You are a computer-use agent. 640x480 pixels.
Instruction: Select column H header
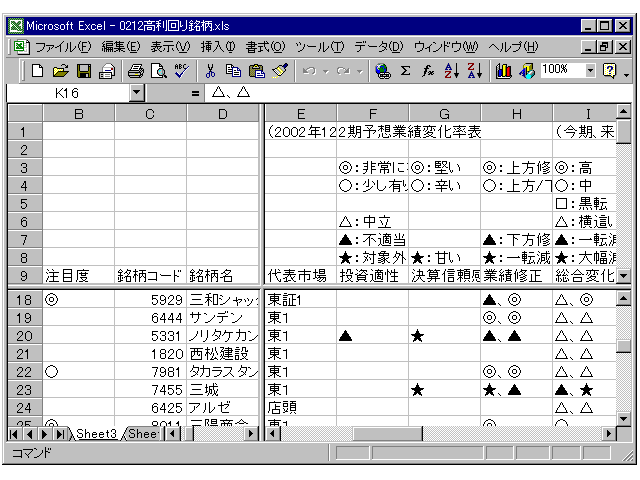(517, 114)
